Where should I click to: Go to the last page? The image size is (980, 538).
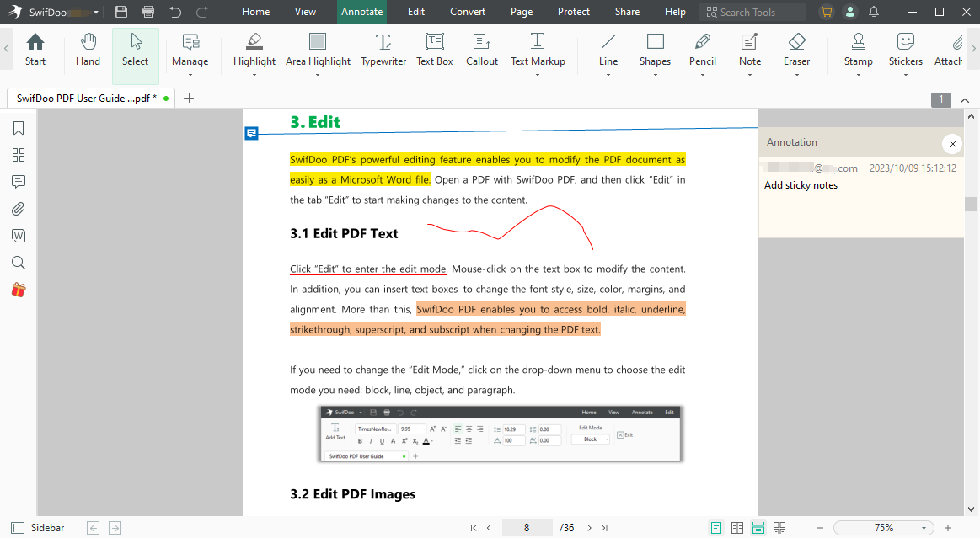604,528
